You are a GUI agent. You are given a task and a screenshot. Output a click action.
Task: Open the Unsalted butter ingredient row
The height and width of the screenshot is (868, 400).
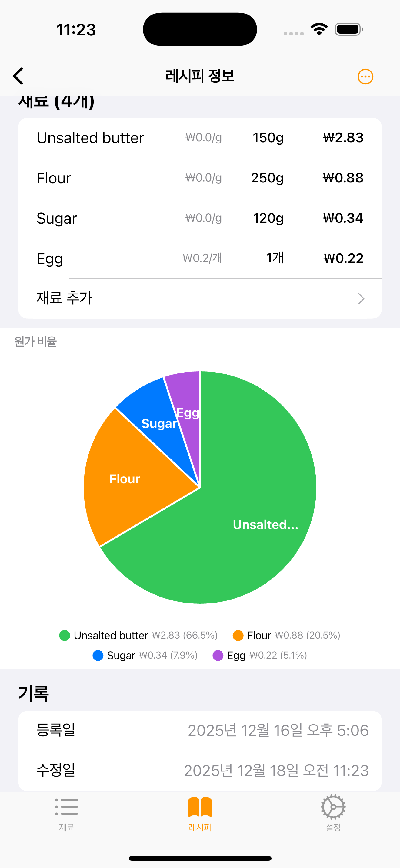[200, 138]
